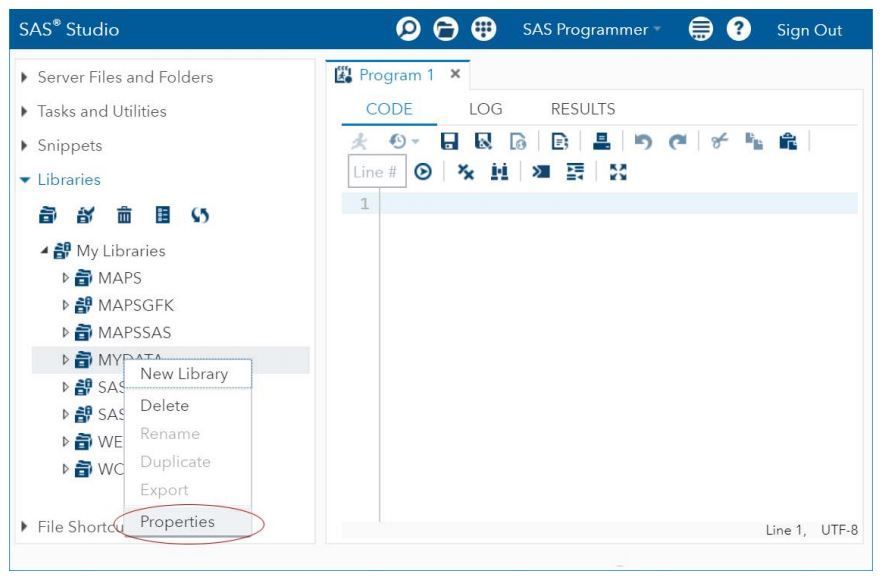The image size is (893, 588).
Task: Expand Server Files and Folders section
Action: [x=24, y=77]
